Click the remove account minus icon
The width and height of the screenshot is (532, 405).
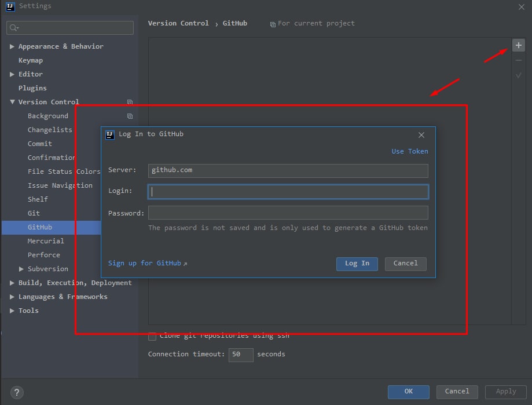518,60
